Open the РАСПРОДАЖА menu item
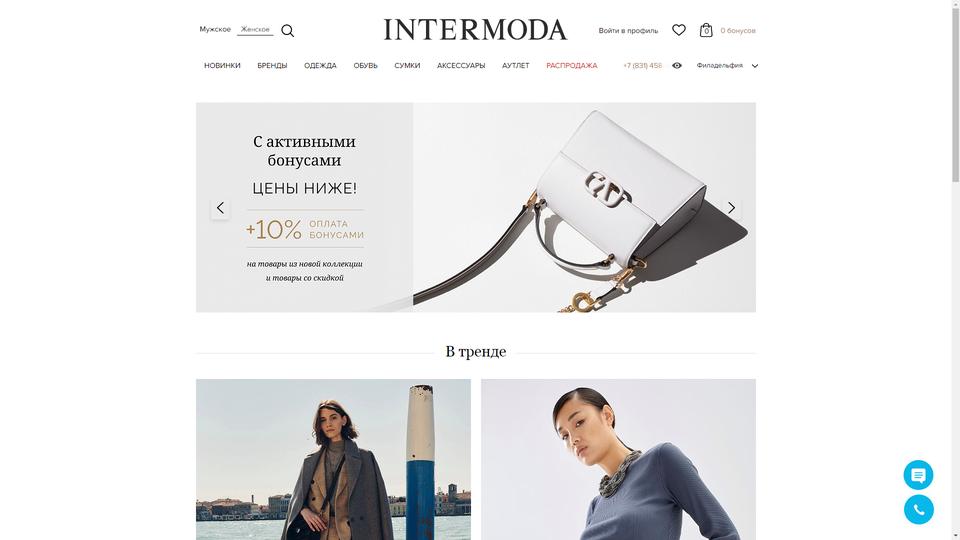Screen dimensions: 960x540 click(x=571, y=66)
